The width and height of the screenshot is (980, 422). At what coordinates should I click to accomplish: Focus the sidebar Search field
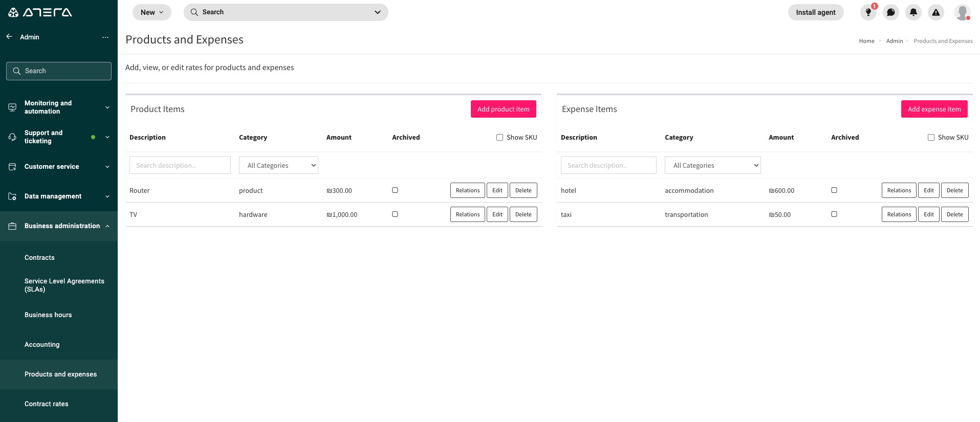tap(59, 71)
